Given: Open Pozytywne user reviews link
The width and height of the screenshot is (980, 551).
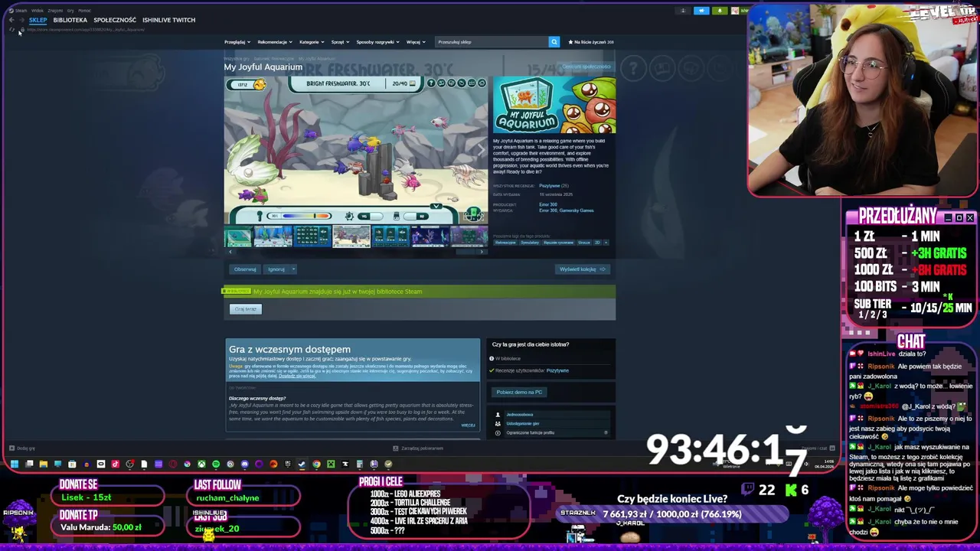Looking at the screenshot, I should 557,370.
